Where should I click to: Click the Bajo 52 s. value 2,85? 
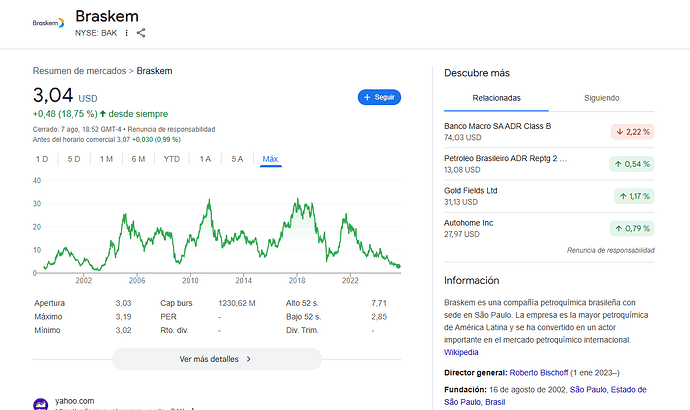(x=379, y=317)
